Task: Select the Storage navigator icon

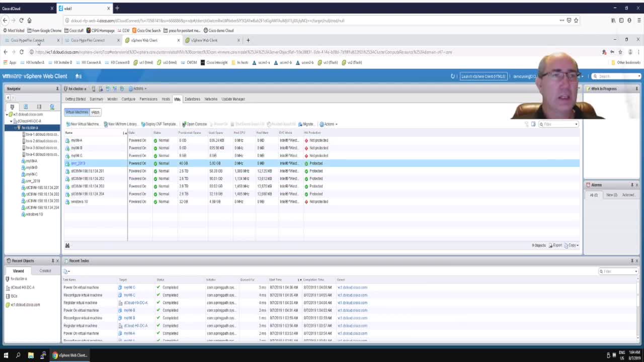Action: click(x=39, y=107)
